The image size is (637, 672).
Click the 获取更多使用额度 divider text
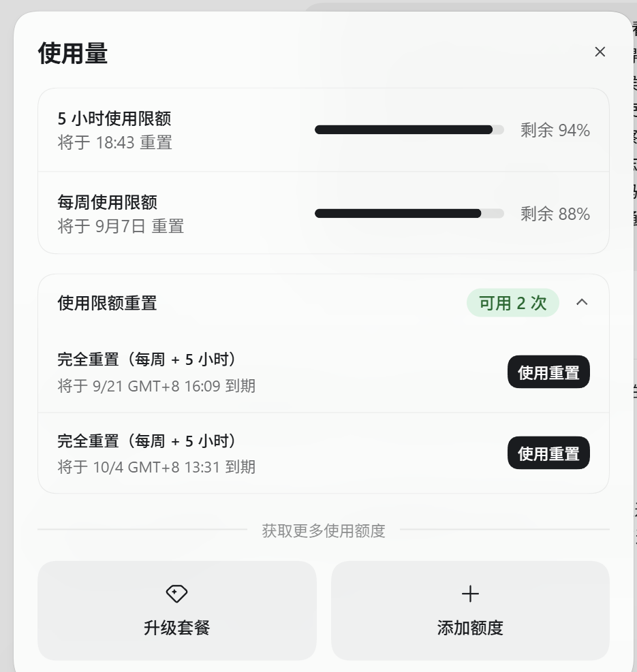coord(324,530)
